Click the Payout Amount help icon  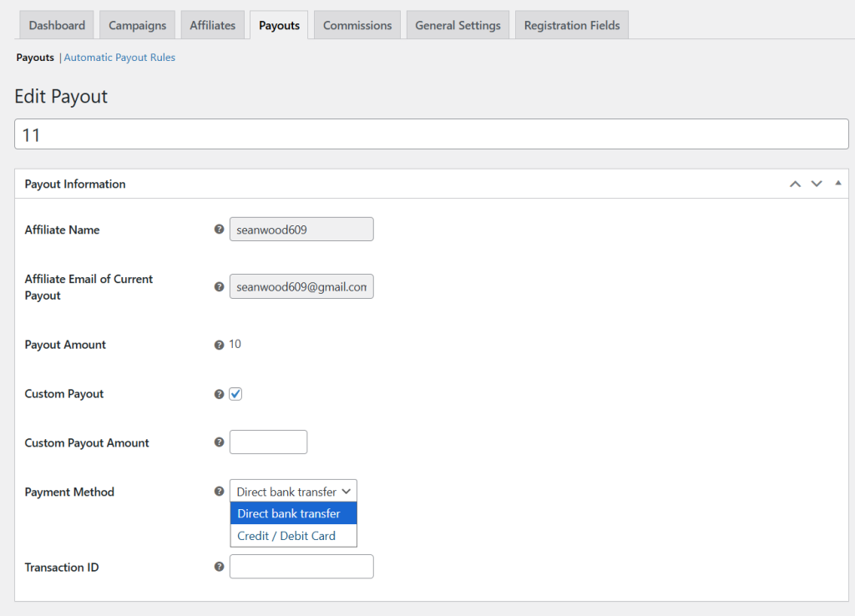220,345
